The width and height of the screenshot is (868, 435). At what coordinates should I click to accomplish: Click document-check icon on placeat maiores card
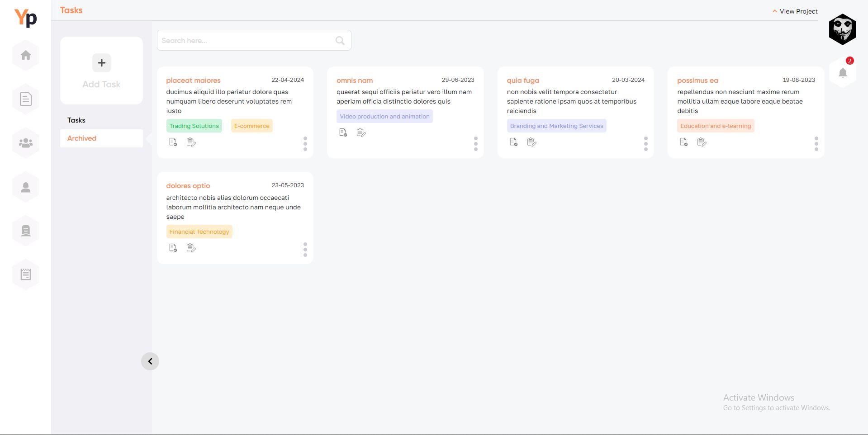[x=173, y=142]
